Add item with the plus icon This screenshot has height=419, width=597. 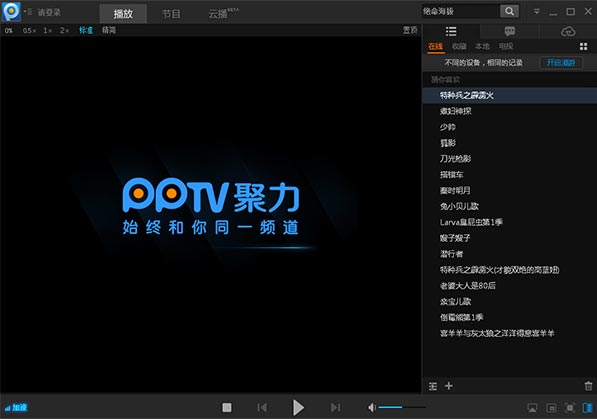[x=449, y=386]
